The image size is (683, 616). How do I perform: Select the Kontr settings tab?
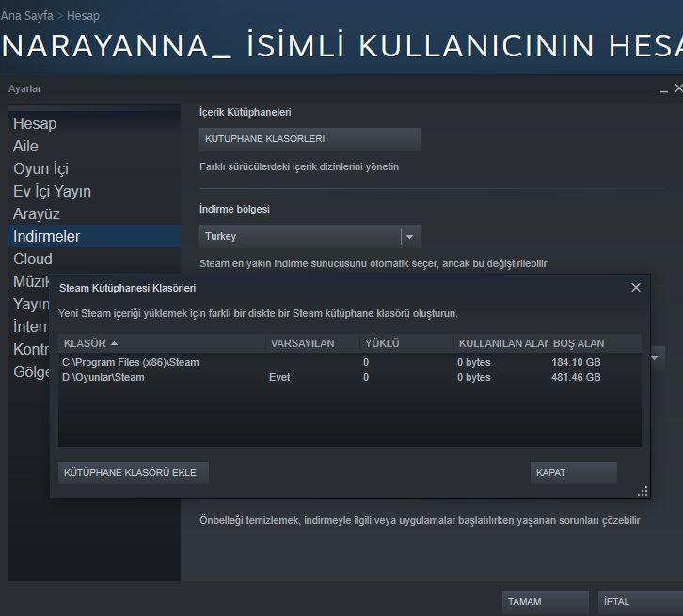point(29,349)
